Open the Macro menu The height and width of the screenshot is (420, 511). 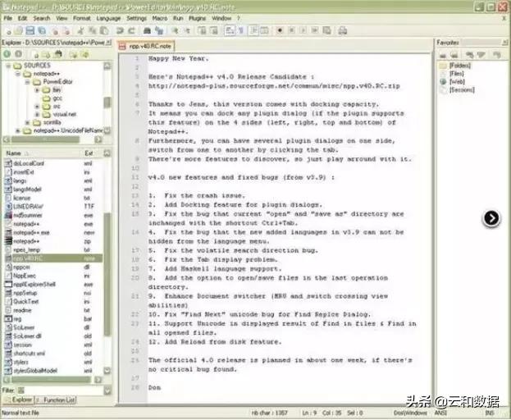(x=160, y=18)
